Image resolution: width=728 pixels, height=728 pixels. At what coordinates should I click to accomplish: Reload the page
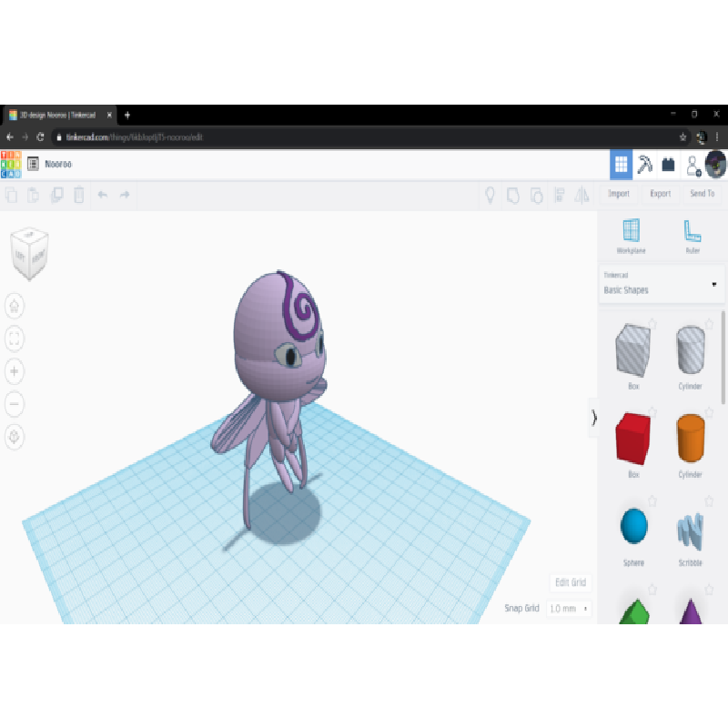(x=40, y=137)
